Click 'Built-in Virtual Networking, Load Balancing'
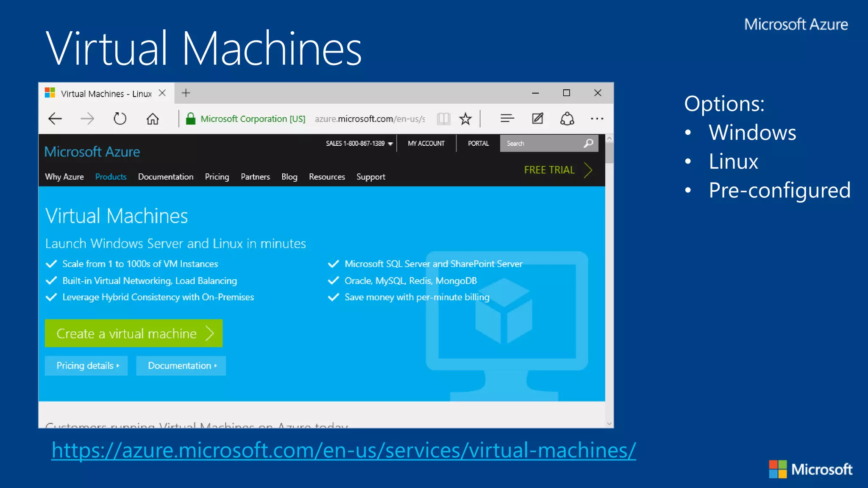 point(150,281)
